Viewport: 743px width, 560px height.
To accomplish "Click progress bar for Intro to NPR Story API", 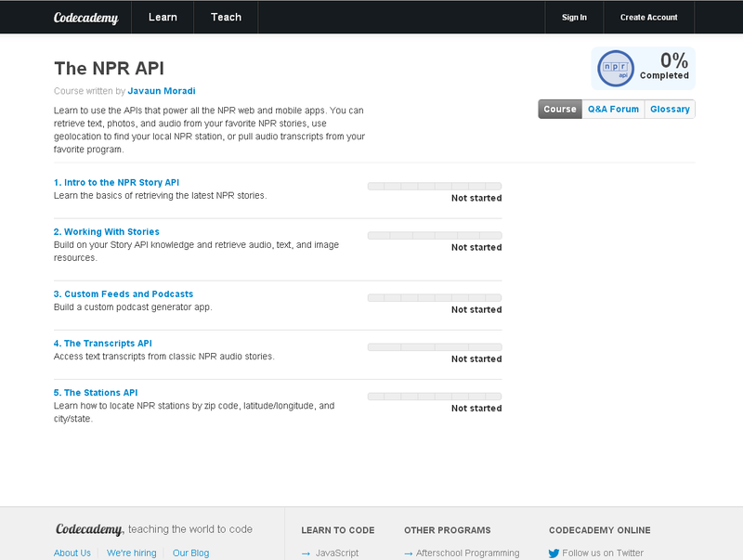I will (435, 186).
